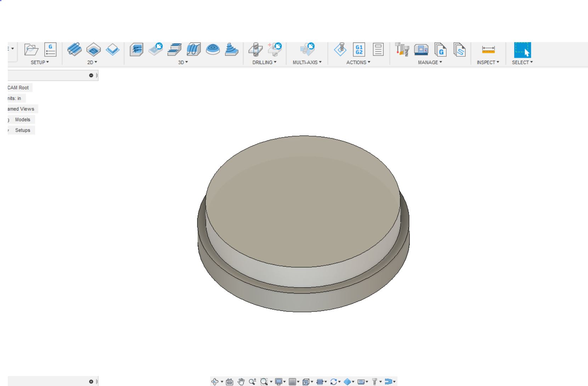Expand the 2D operations dropdown

(92, 62)
